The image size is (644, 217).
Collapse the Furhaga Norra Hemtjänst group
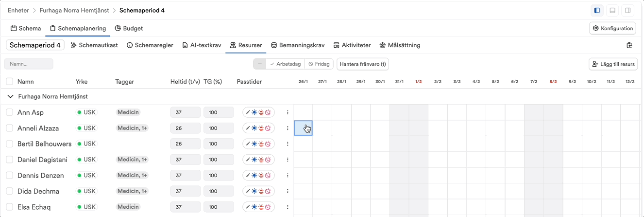[10, 97]
